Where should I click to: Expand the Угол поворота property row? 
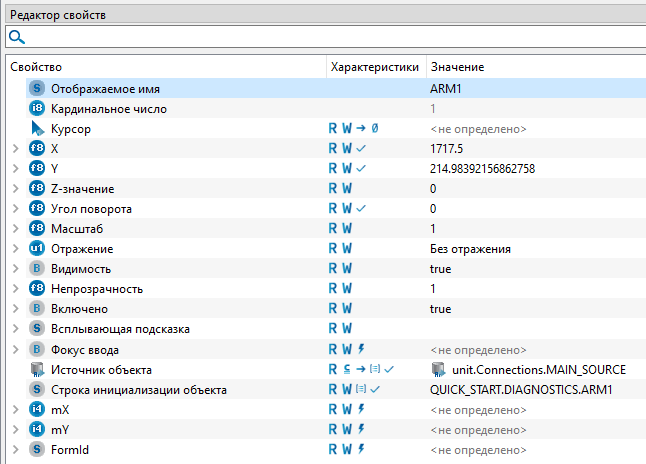[x=14, y=209]
